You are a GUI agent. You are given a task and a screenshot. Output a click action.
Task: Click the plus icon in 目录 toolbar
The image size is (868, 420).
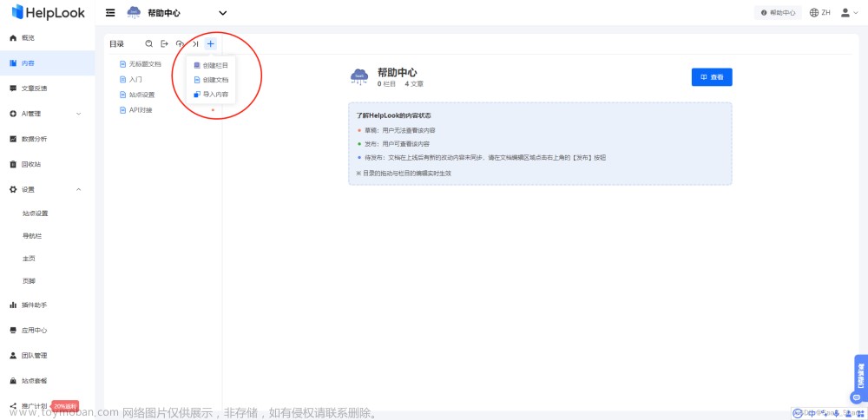(210, 43)
